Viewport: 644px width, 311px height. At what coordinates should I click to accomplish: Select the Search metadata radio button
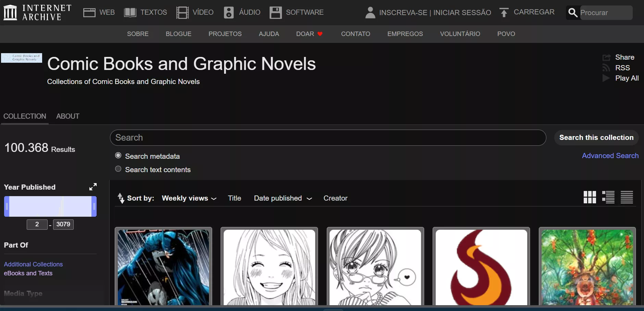118,155
